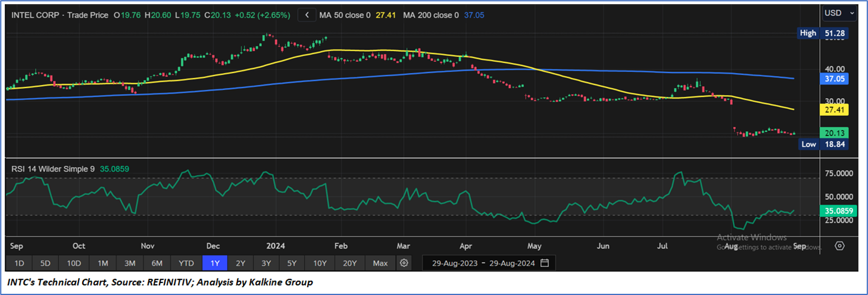Image resolution: width=868 pixels, height=295 pixels.
Task: Select the 6M time range
Action: click(157, 263)
